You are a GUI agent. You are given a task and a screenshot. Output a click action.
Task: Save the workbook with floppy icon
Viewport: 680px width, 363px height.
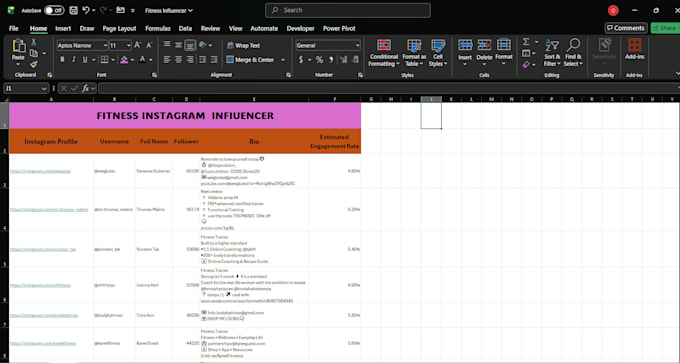point(73,10)
